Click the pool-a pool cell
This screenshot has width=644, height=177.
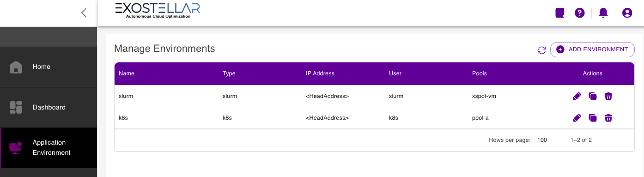pos(480,118)
